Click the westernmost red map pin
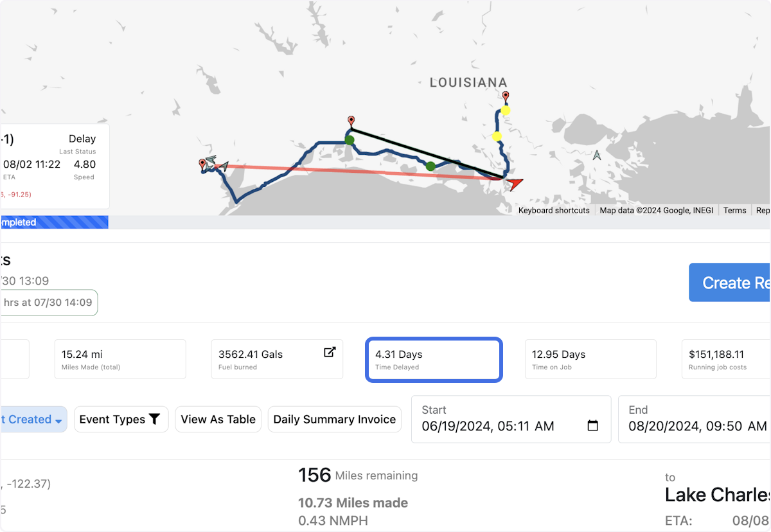This screenshot has height=532, width=771. point(202,163)
